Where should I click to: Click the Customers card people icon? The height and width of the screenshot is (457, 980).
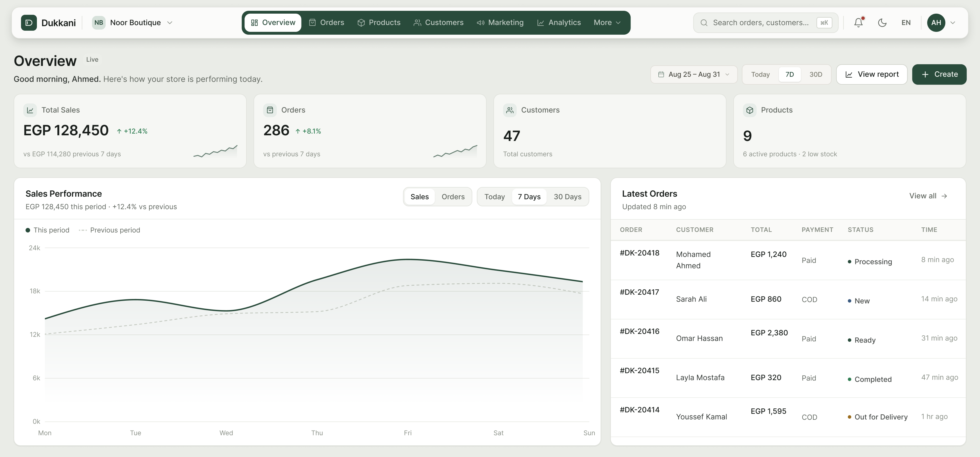click(x=510, y=110)
